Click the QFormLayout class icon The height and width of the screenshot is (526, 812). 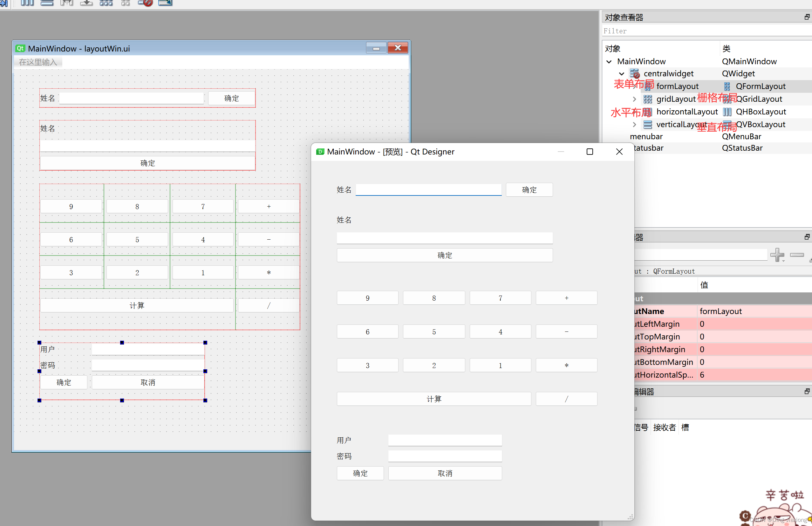(727, 86)
